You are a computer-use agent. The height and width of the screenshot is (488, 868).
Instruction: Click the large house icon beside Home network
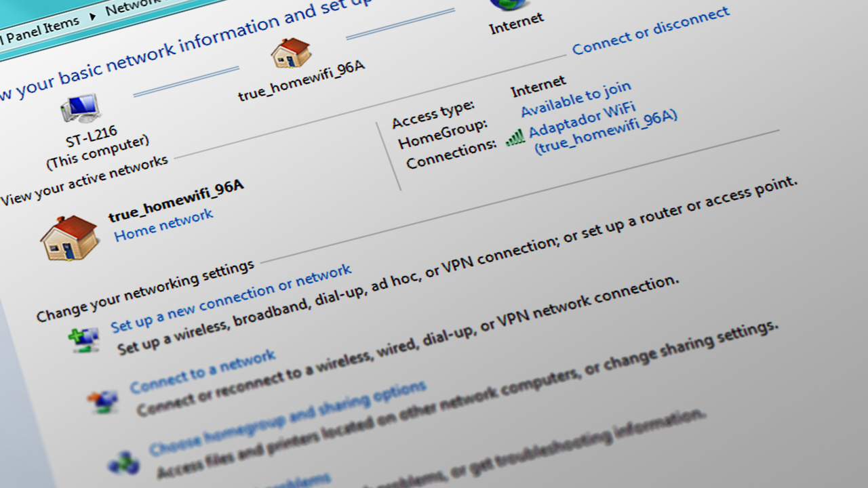tap(68, 238)
